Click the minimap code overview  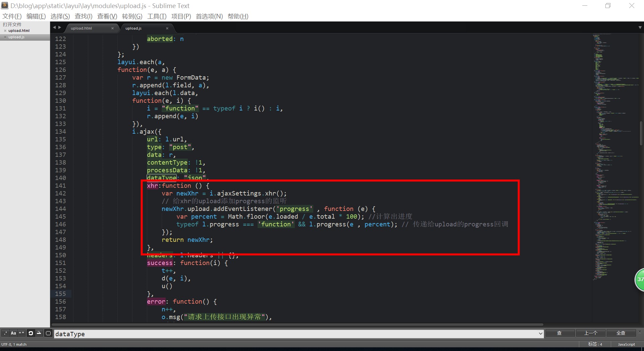click(x=615, y=157)
